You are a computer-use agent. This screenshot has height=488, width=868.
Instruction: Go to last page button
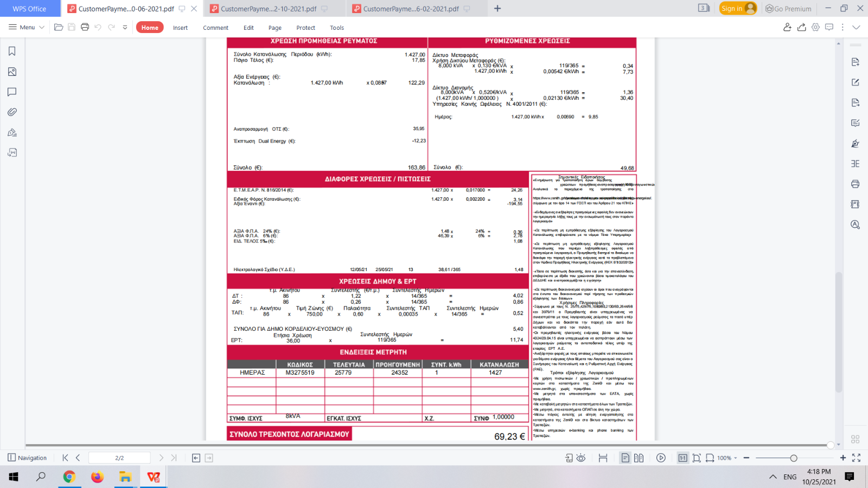[174, 458]
